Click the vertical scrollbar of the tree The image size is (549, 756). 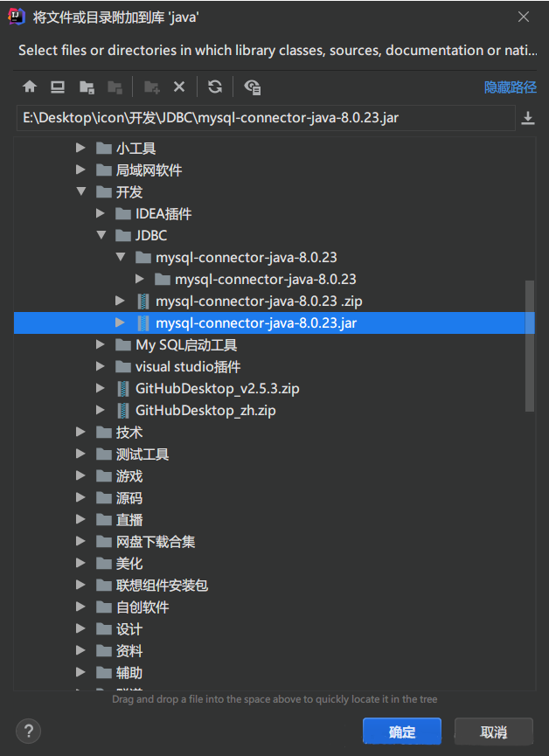point(529,345)
